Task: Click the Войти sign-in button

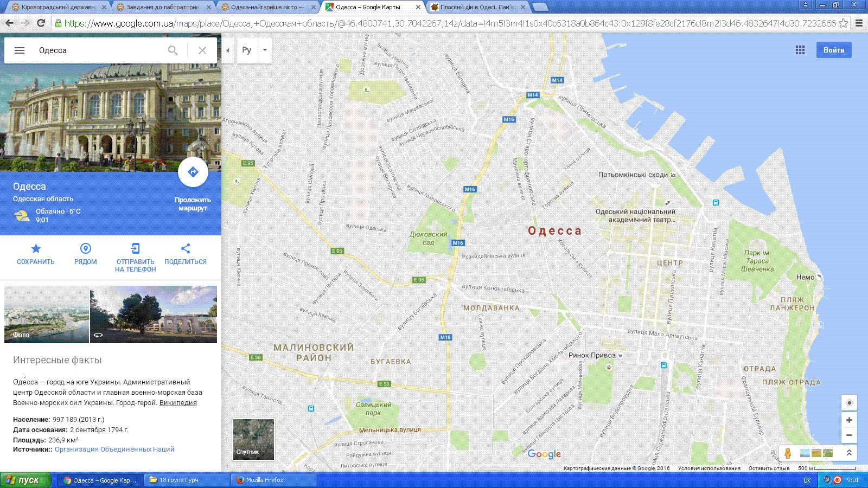Action: 834,50
